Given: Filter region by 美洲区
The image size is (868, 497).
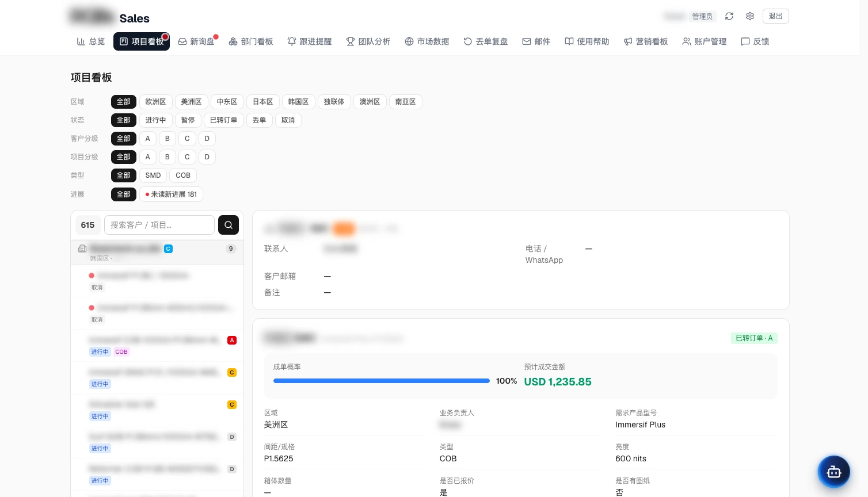Looking at the screenshot, I should [191, 102].
